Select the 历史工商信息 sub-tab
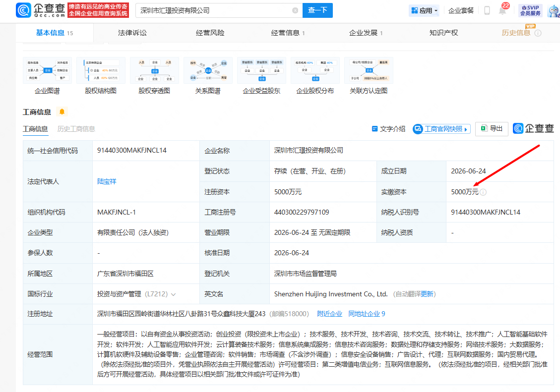The width and height of the screenshot is (560, 392). (x=76, y=129)
